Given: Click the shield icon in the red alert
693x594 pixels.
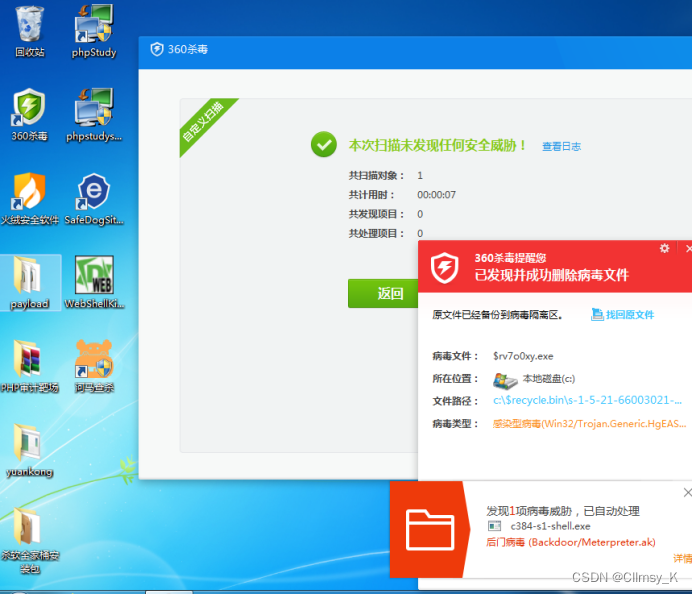Looking at the screenshot, I should (x=445, y=268).
